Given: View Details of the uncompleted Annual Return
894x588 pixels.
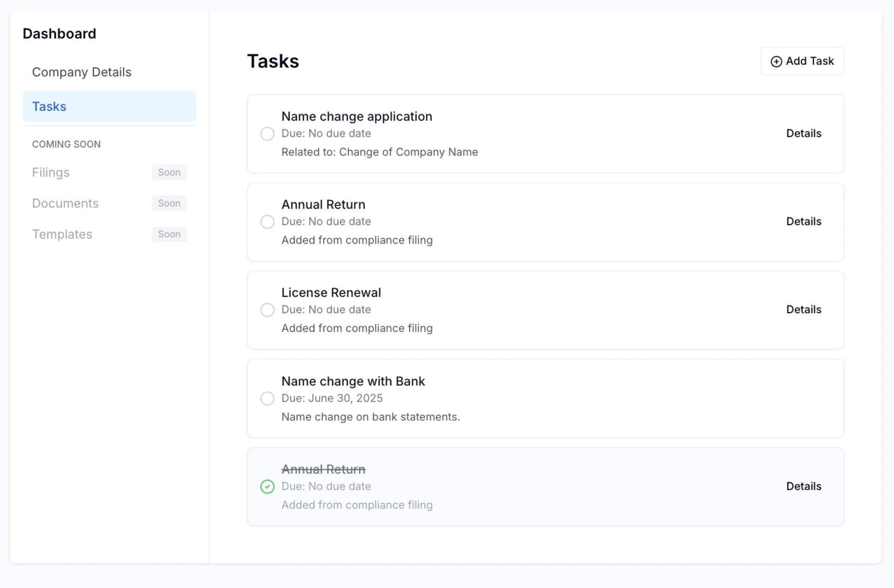Looking at the screenshot, I should click(803, 222).
